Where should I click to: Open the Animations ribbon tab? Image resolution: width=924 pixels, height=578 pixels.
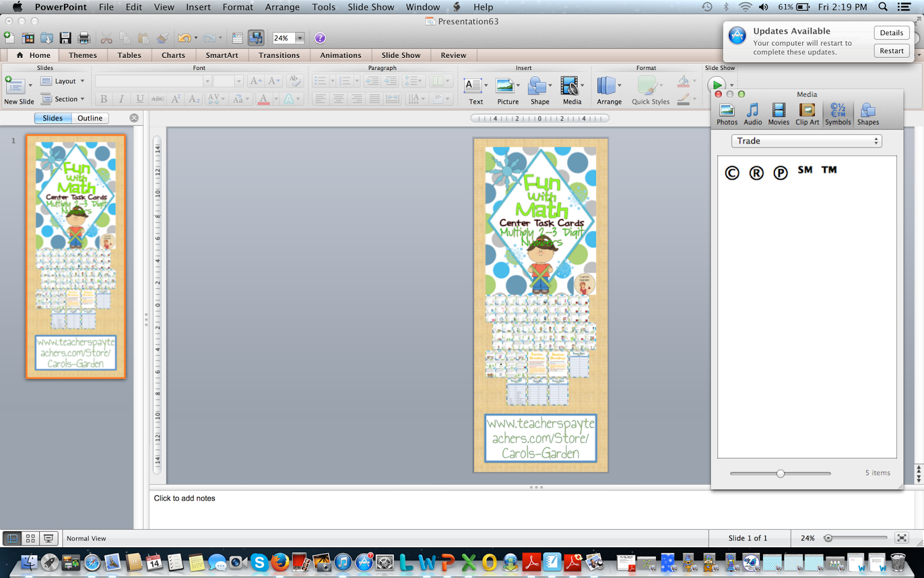(x=341, y=55)
